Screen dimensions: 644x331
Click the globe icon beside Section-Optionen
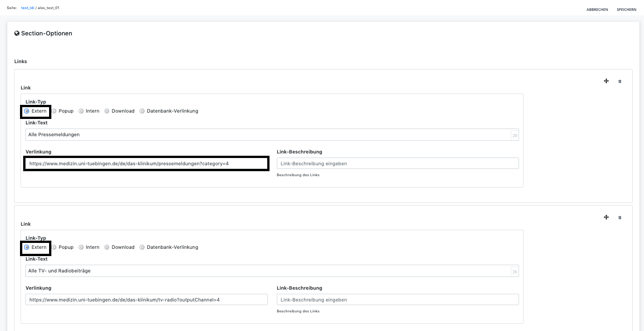coord(17,33)
